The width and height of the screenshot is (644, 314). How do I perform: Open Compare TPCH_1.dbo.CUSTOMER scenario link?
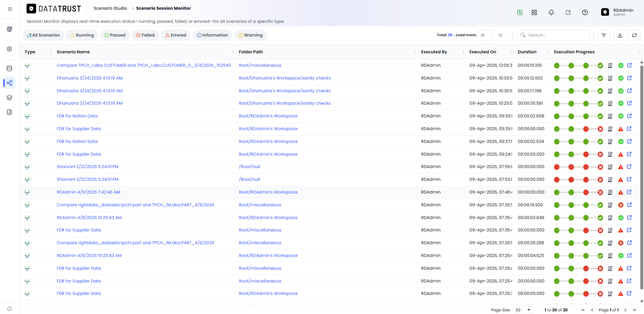pyautogui.click(x=144, y=65)
